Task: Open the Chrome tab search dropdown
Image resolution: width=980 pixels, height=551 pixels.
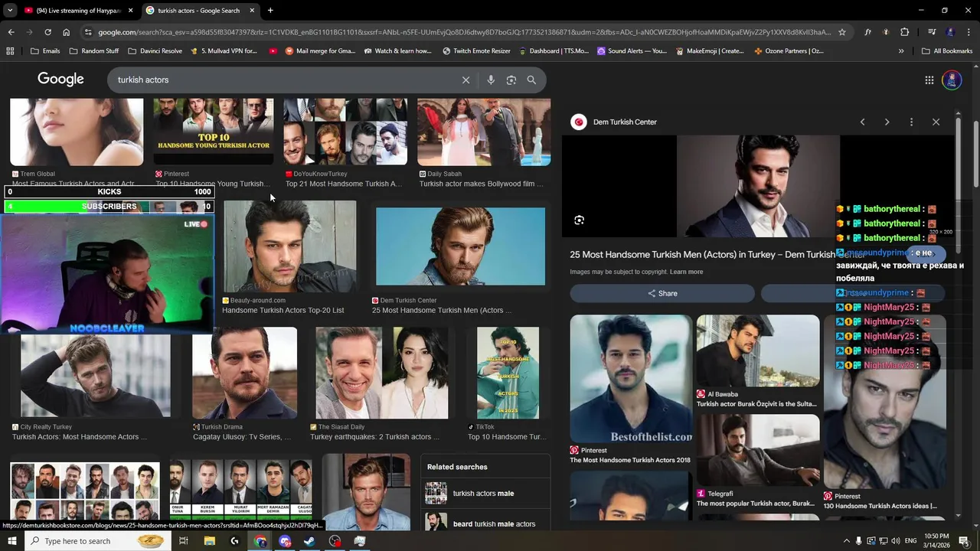Action: click(10, 11)
